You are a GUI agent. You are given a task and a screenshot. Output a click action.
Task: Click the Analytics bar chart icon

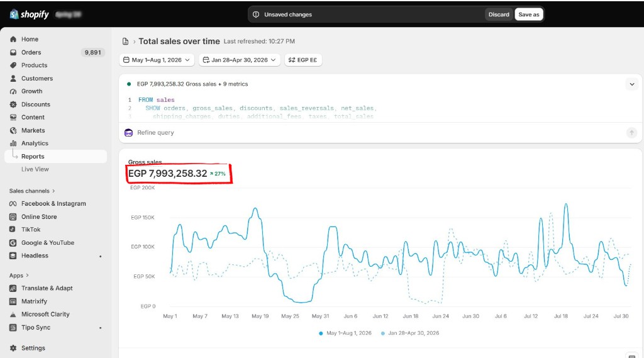point(13,143)
